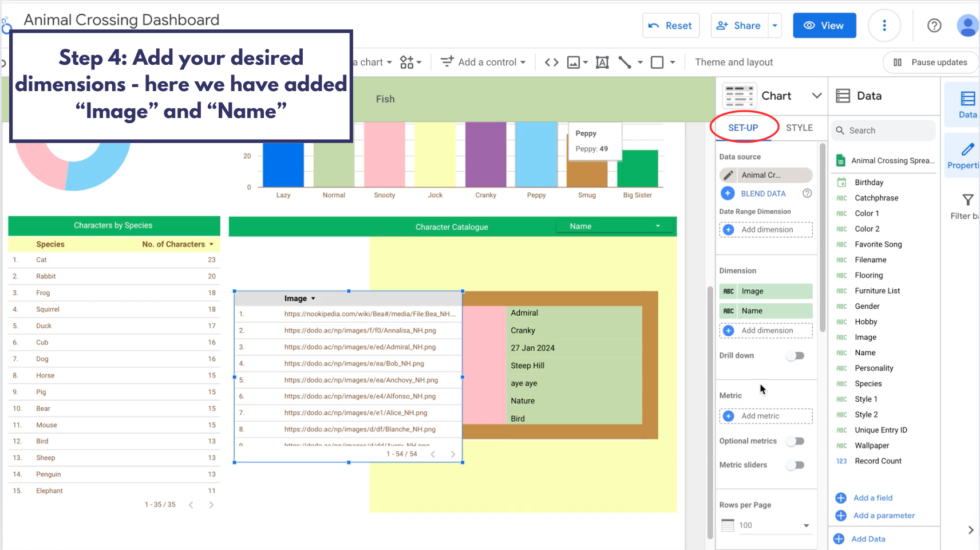Screen dimensions: 980x550
Task: Enable the Drill down toggle
Action: tap(795, 356)
